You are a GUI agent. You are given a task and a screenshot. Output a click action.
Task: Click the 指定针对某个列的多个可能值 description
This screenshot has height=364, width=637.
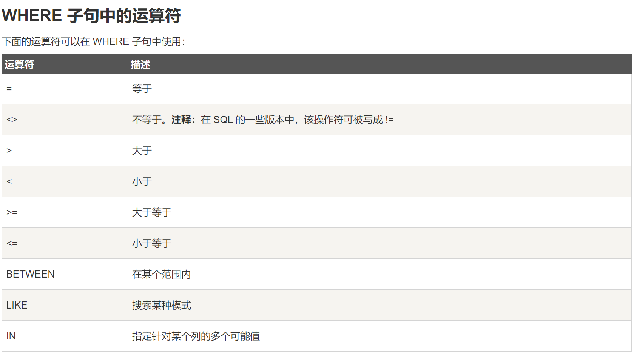(x=196, y=336)
